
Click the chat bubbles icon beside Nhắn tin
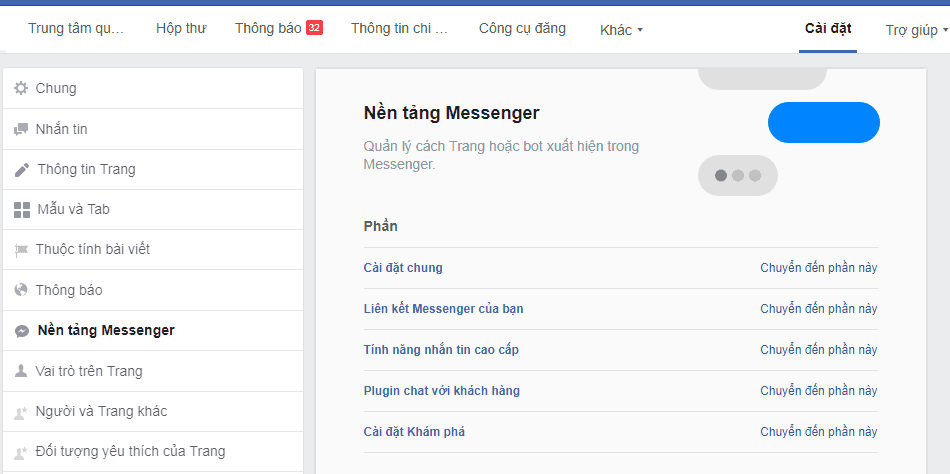coord(21,129)
